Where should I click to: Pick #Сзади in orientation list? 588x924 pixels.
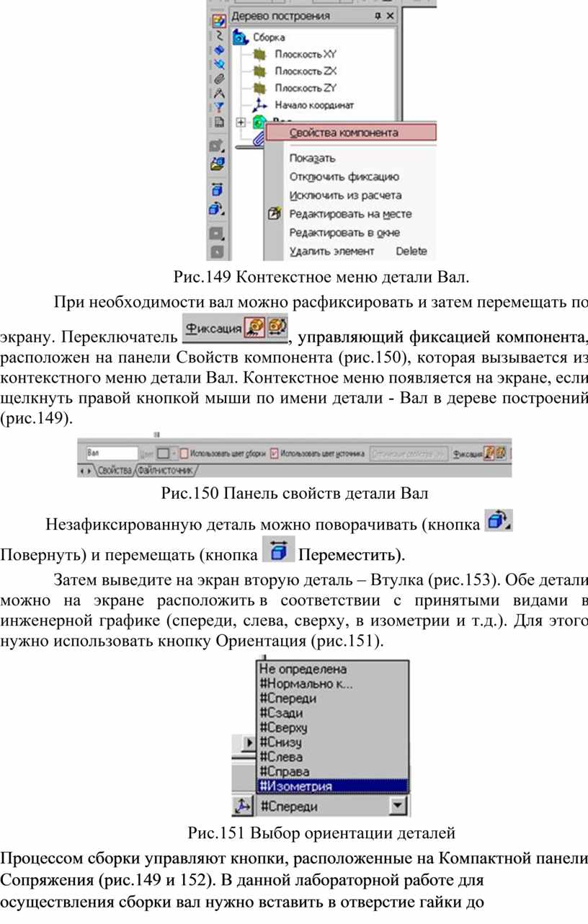point(333,713)
